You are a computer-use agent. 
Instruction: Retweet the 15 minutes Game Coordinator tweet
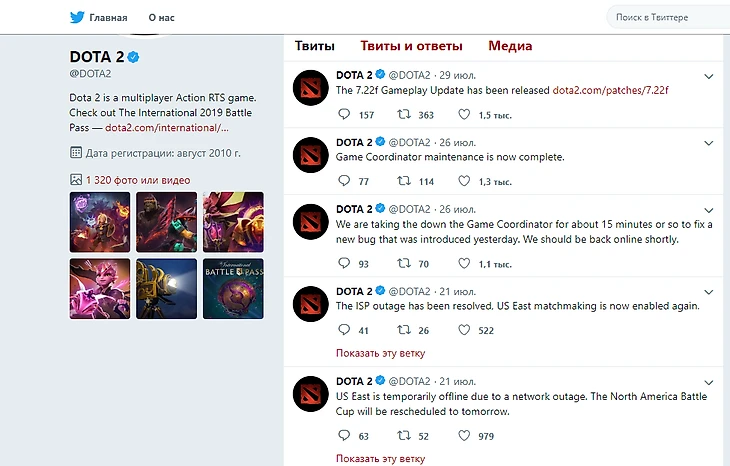click(404, 263)
